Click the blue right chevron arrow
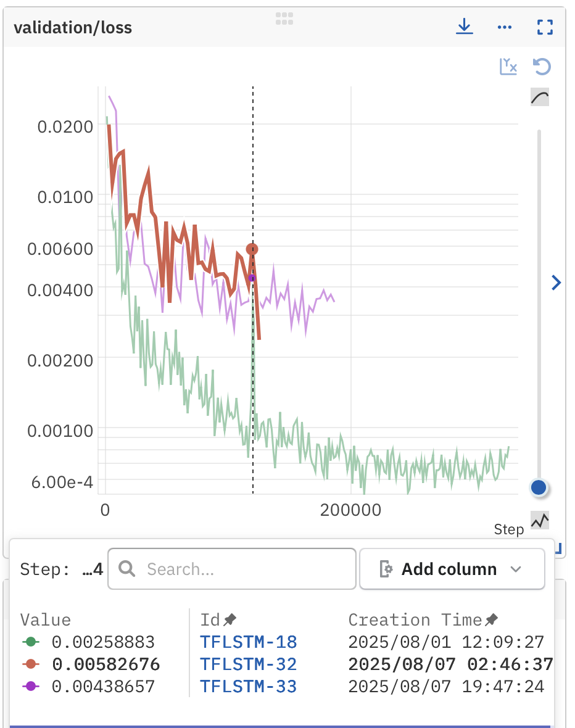Image resolution: width=575 pixels, height=728 pixels. tap(556, 283)
